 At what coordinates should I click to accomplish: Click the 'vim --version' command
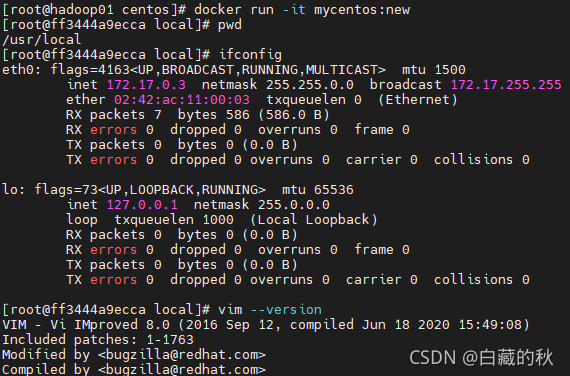[x=270, y=310]
